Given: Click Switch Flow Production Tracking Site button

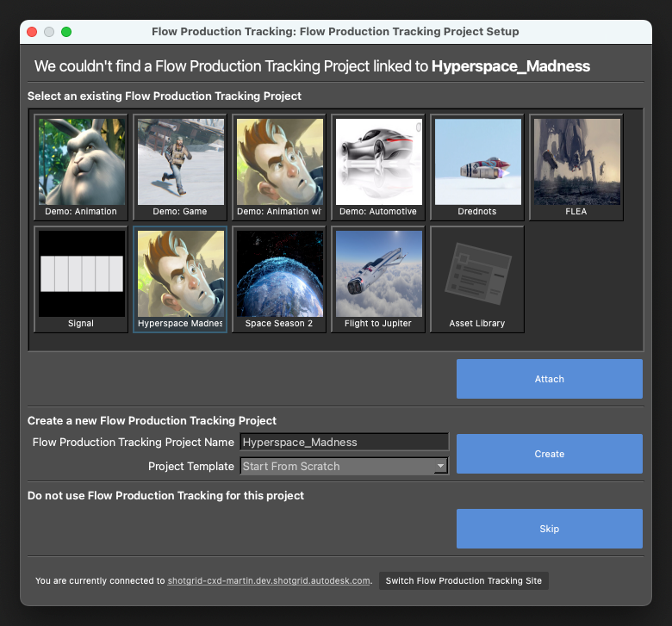Looking at the screenshot, I should pos(464,580).
